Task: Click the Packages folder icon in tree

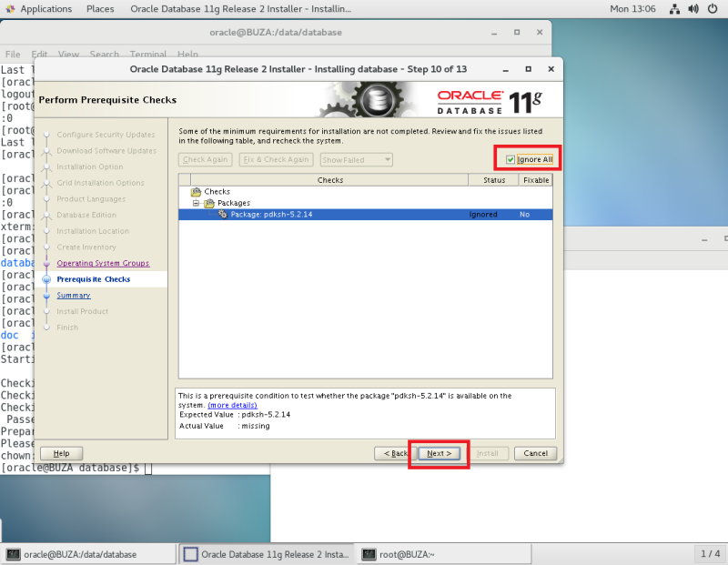Action: [x=208, y=203]
